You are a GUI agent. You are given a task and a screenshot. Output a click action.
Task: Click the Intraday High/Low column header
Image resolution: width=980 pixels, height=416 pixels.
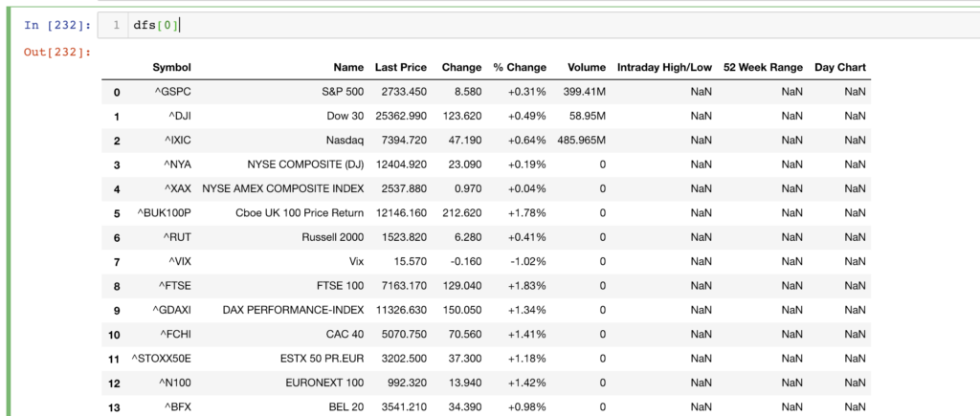(664, 68)
